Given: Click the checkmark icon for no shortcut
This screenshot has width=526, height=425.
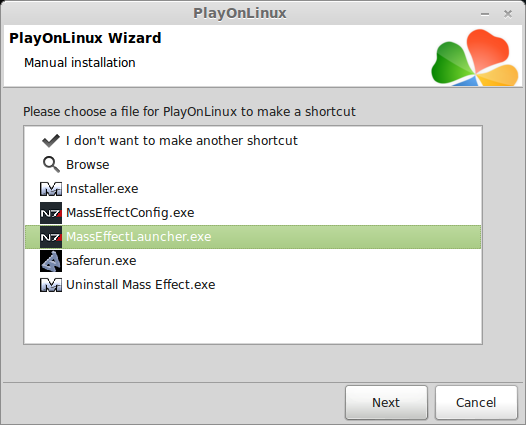Looking at the screenshot, I should (x=51, y=141).
